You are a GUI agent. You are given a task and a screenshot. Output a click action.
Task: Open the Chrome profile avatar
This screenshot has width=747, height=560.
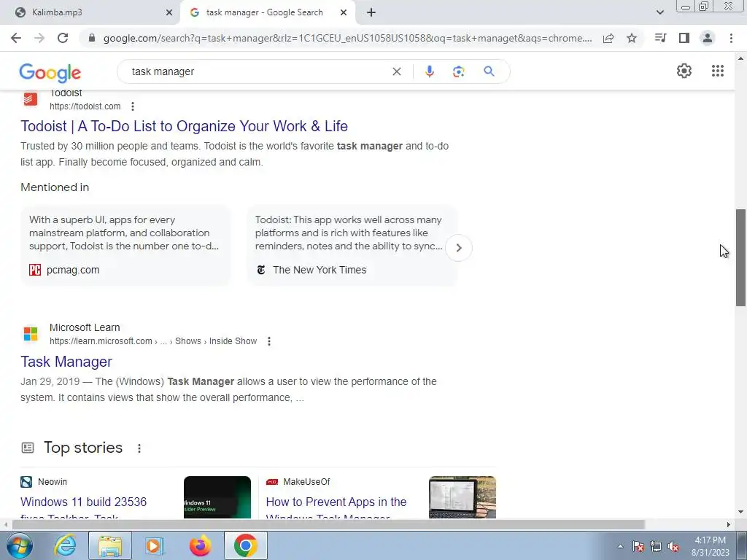[x=708, y=38]
